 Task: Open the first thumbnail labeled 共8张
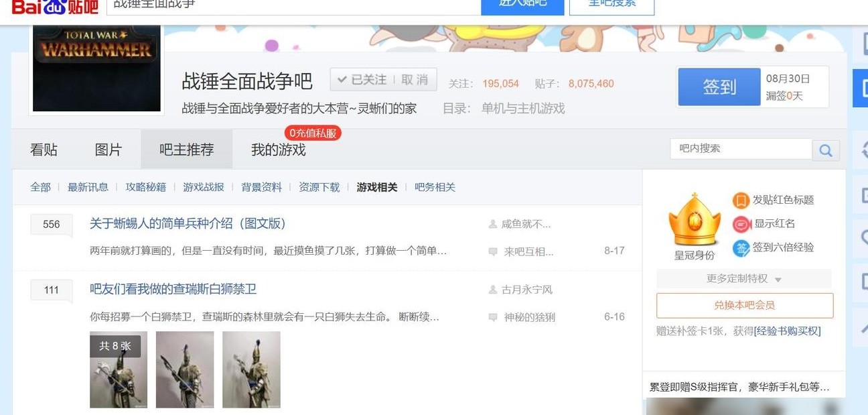tap(119, 369)
